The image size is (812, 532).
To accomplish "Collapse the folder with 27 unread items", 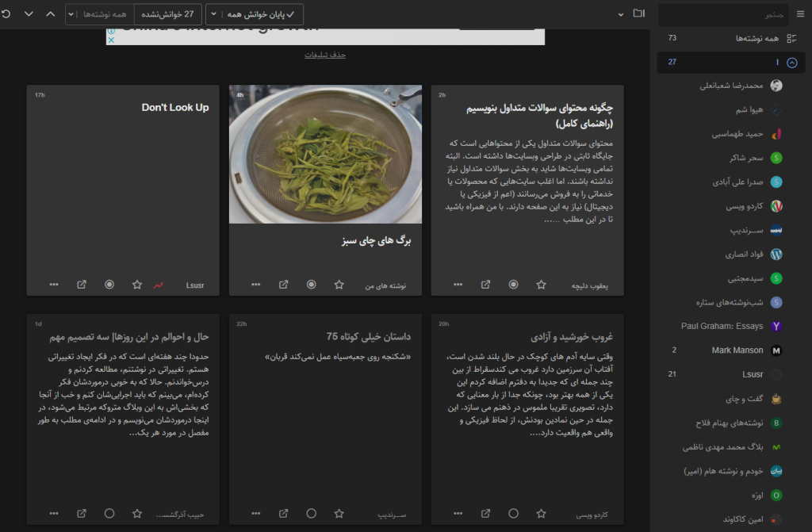I will coord(791,63).
